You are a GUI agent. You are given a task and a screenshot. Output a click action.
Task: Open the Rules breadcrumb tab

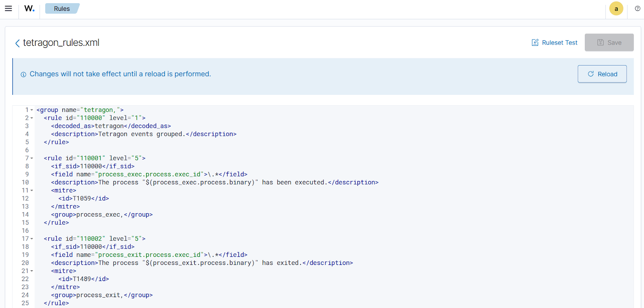point(62,8)
